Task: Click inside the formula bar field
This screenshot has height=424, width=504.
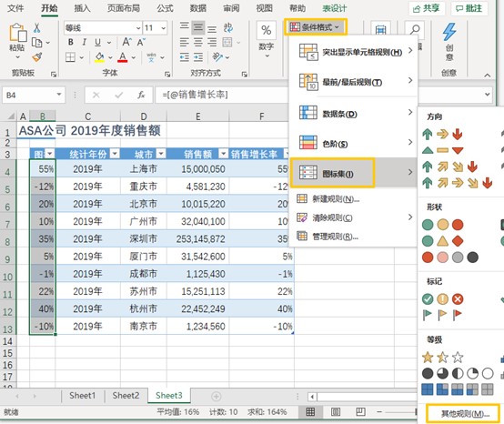Action: [x=222, y=95]
